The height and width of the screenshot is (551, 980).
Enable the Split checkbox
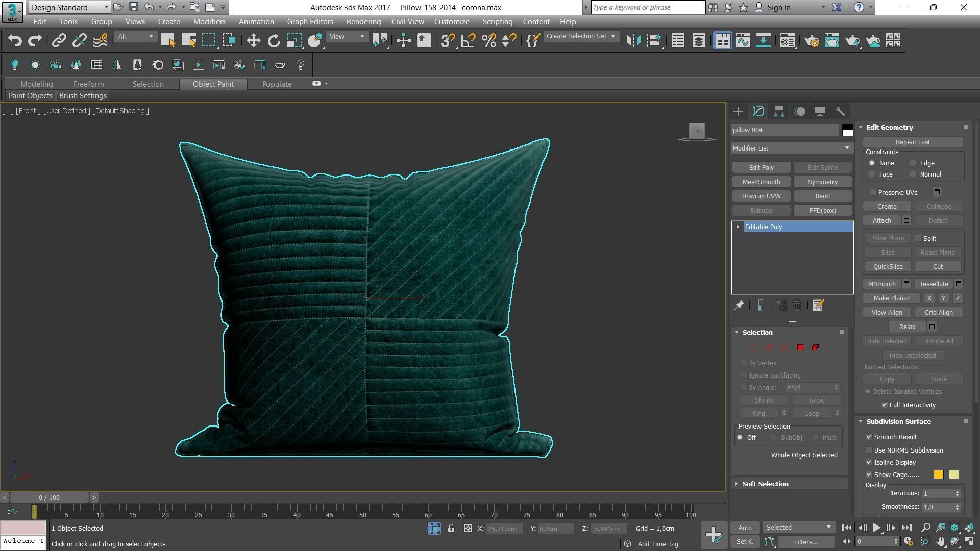pos(918,238)
